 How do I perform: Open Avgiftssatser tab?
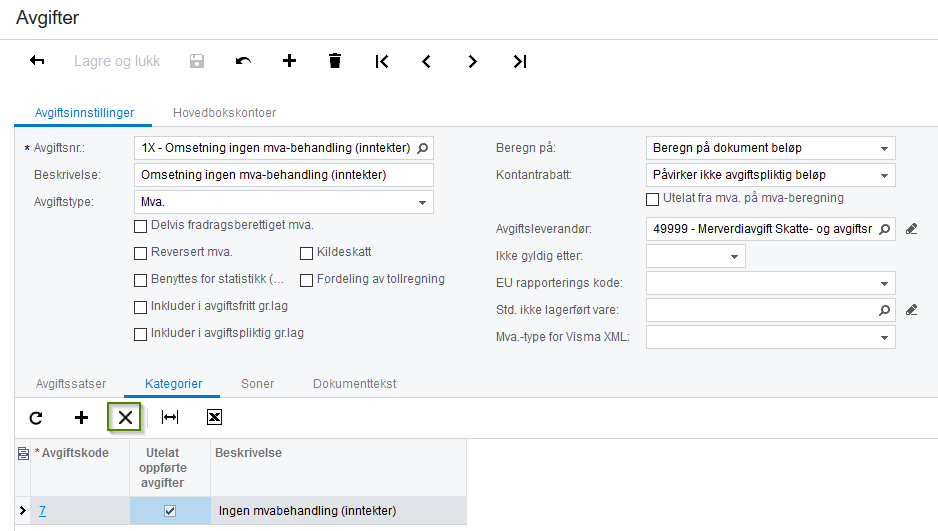pyautogui.click(x=71, y=383)
